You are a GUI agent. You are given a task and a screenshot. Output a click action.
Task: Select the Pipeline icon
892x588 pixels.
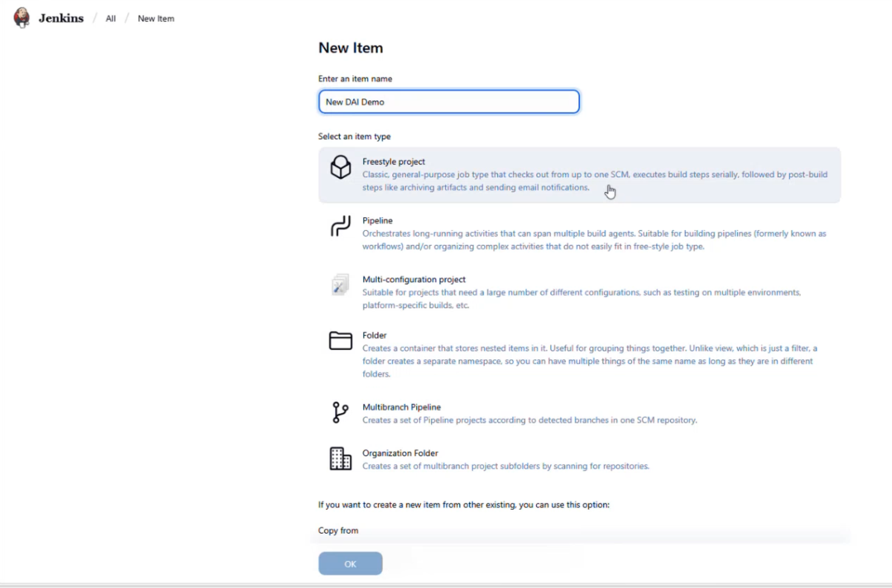[x=341, y=226]
